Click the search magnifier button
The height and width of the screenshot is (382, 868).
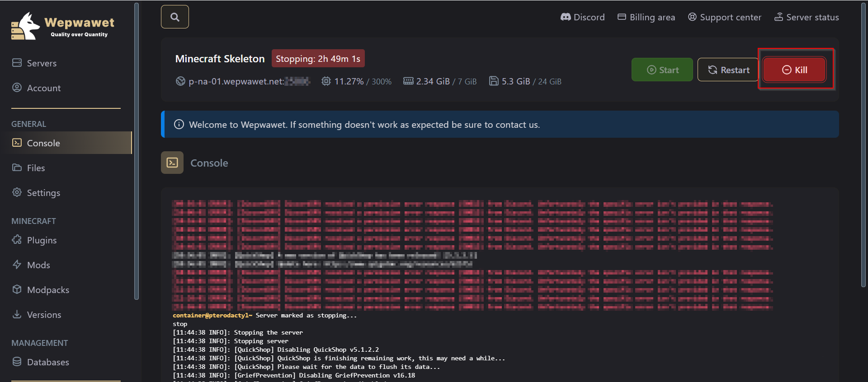[x=175, y=17]
